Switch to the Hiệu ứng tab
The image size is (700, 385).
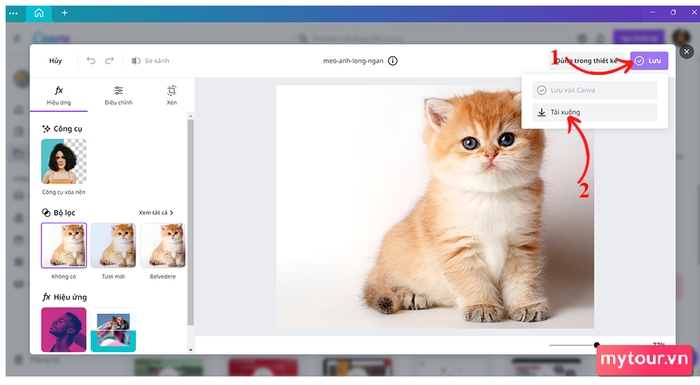point(59,96)
